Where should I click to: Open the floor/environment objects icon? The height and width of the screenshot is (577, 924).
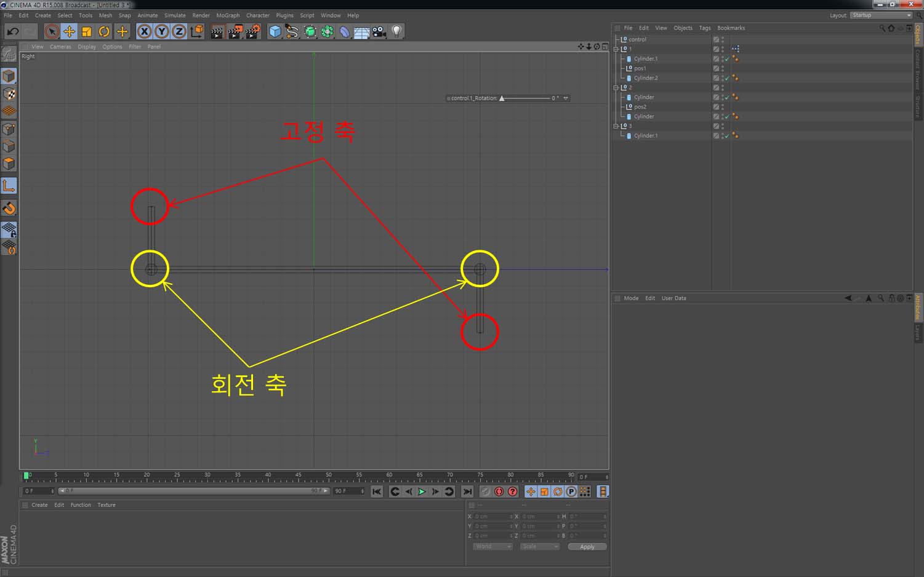coord(362,31)
